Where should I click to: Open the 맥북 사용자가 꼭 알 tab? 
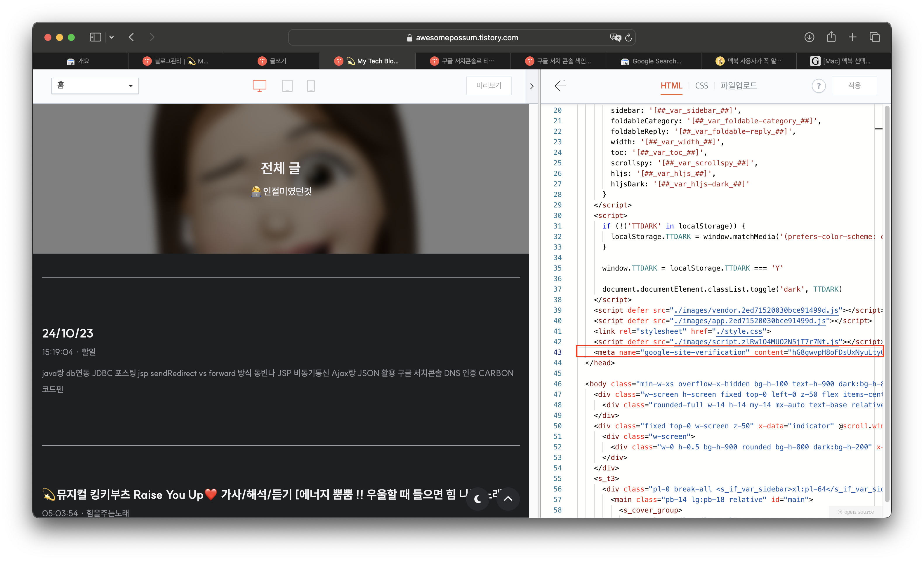(x=749, y=61)
